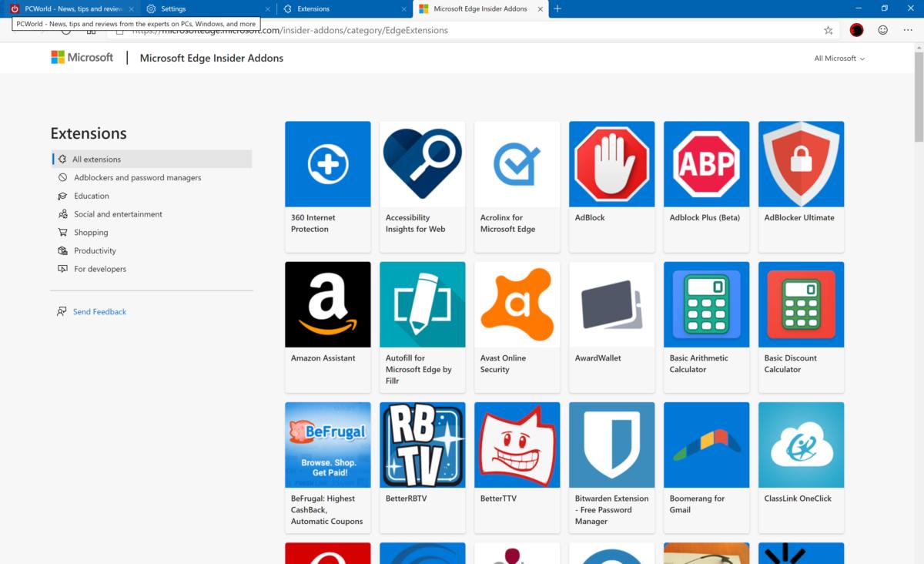Open Basic Discount Calculator icon
924x564 pixels.
click(x=801, y=304)
